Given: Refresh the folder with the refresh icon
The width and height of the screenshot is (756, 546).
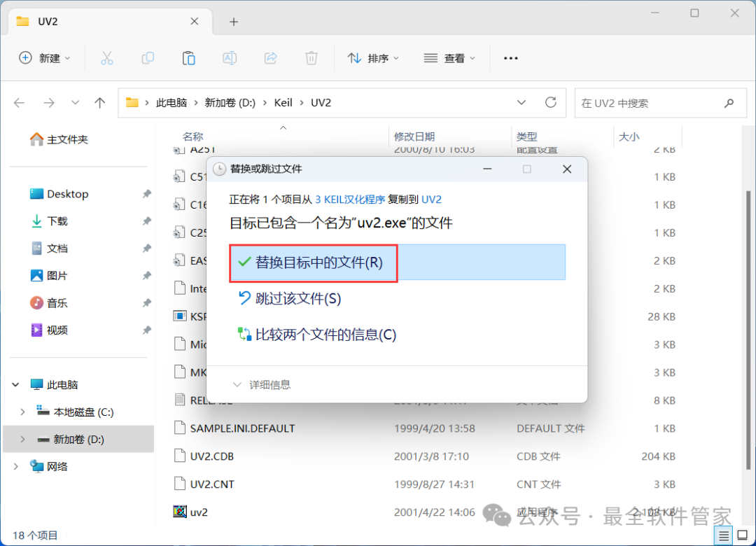Looking at the screenshot, I should click(x=552, y=102).
